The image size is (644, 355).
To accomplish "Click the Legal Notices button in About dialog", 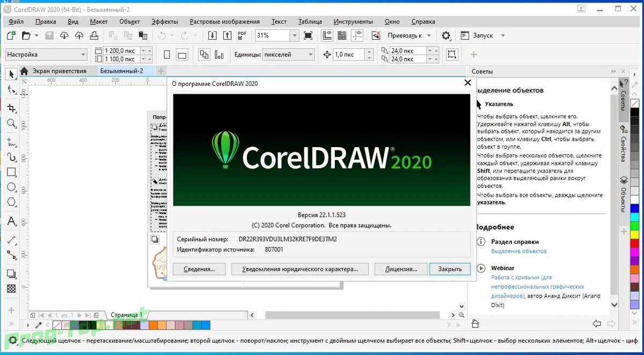I will click(300, 269).
